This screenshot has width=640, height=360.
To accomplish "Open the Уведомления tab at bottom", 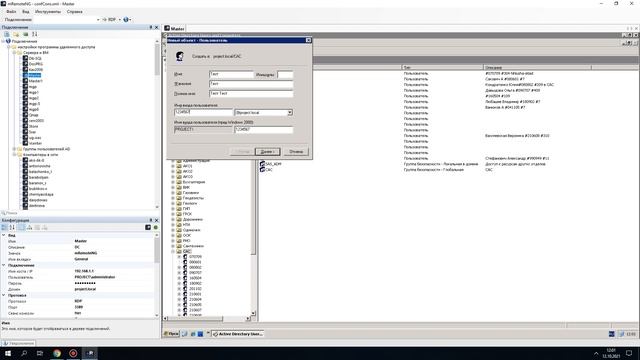I will click(x=19, y=343).
